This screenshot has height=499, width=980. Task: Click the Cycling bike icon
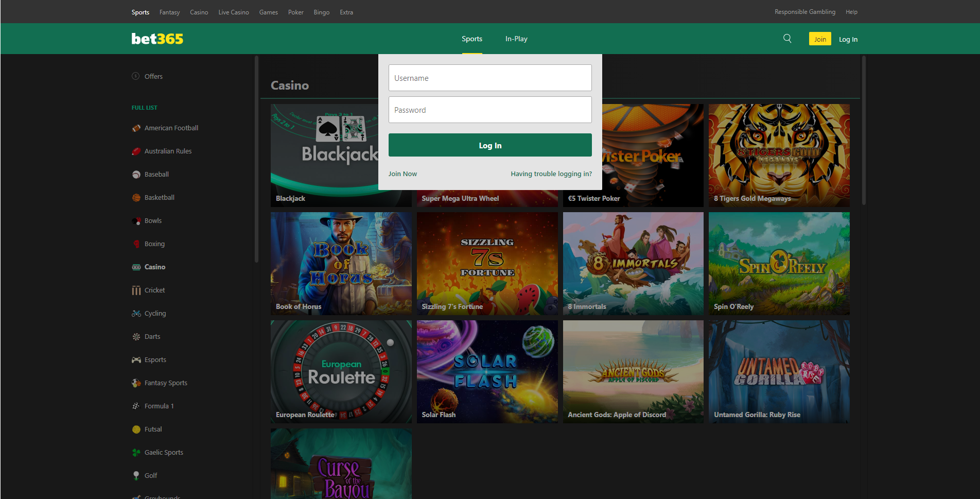click(136, 313)
